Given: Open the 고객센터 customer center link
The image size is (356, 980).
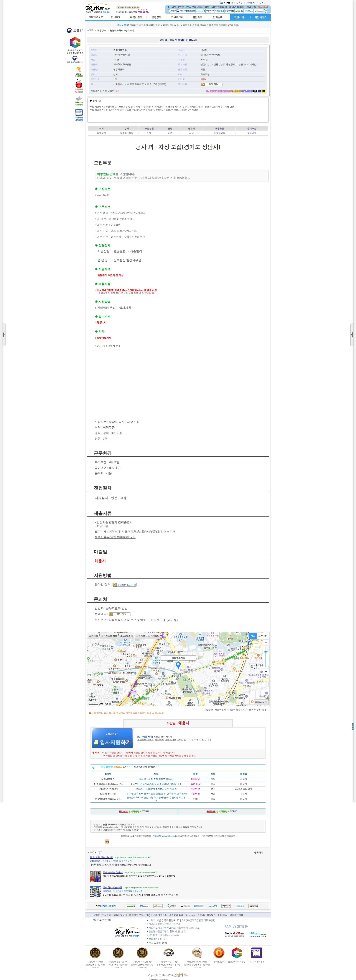Looking at the screenshot, I should click(250, 2).
